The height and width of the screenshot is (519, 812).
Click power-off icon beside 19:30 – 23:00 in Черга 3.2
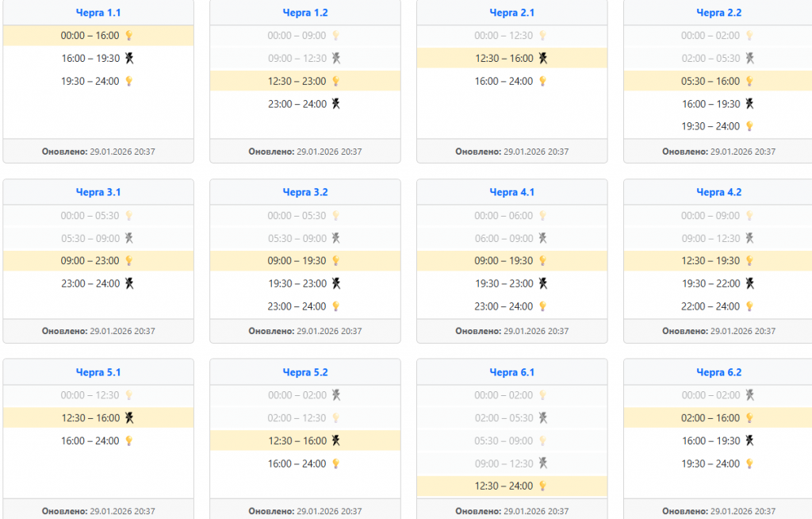(x=336, y=283)
